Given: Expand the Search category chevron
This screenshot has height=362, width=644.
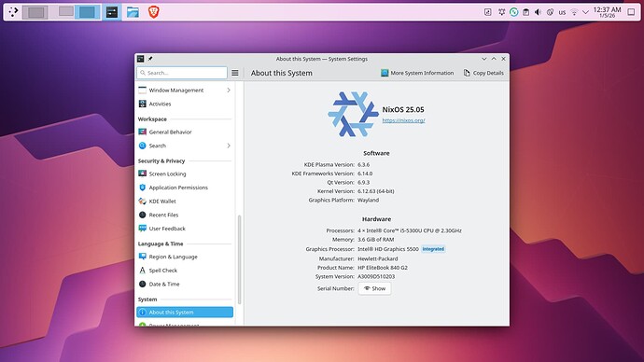Looking at the screenshot, I should point(229,146).
